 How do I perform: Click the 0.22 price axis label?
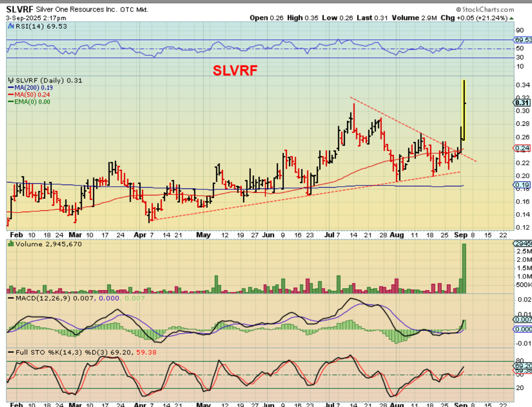522,162
